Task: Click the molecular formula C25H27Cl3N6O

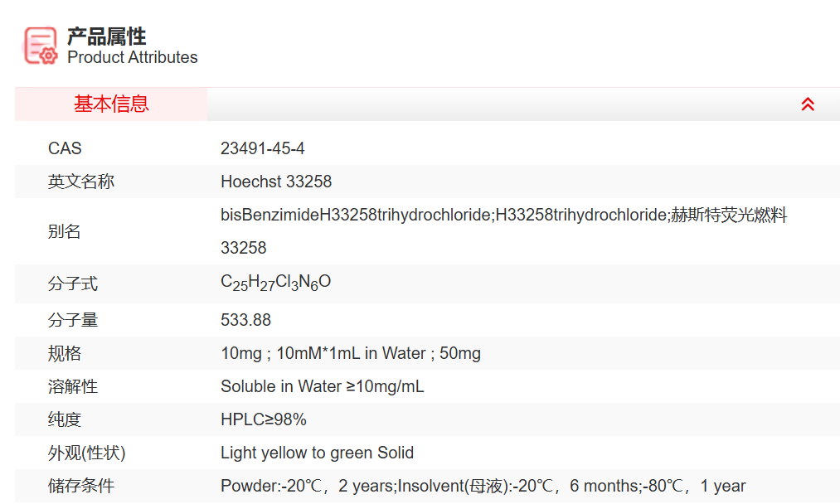Action: pos(276,283)
